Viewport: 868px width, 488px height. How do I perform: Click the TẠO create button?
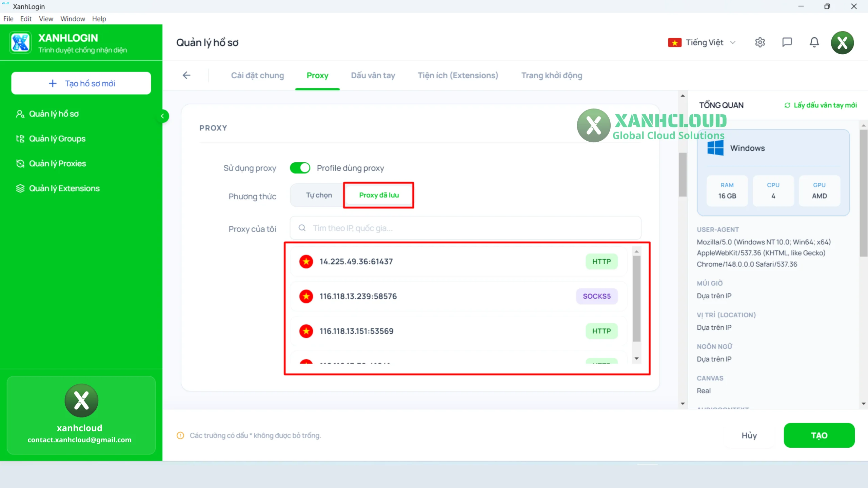pyautogui.click(x=819, y=435)
